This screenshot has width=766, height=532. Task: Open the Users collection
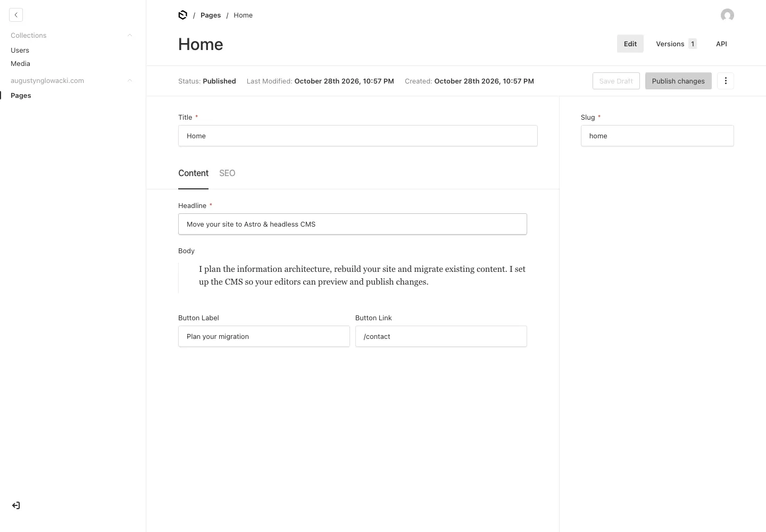point(20,50)
